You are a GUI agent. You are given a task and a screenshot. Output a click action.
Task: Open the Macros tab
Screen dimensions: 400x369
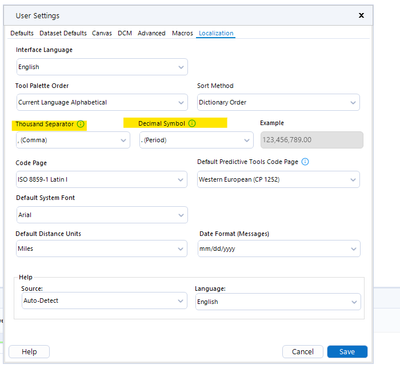click(182, 33)
